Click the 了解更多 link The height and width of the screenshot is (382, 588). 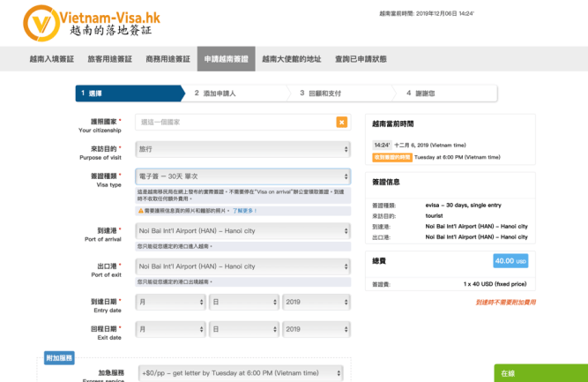(242, 211)
